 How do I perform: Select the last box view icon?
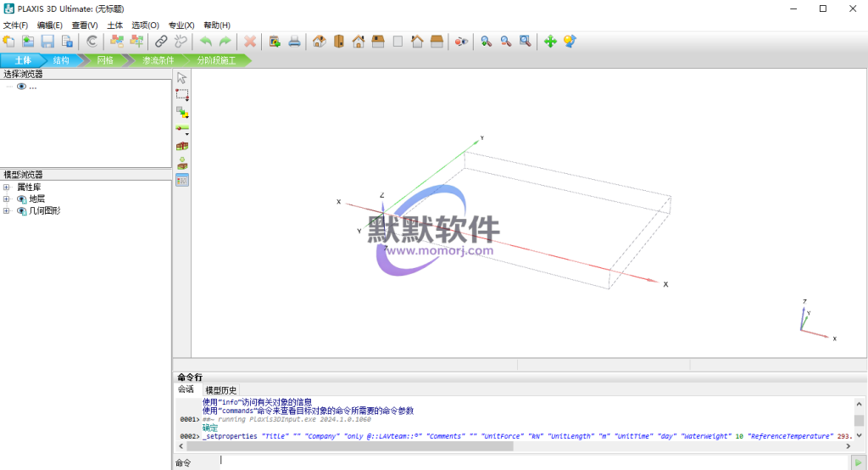click(437, 41)
